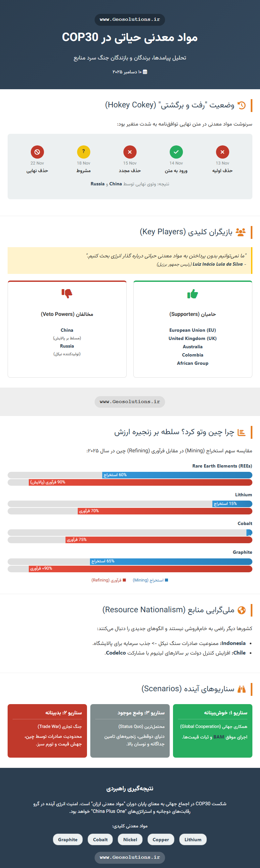Image resolution: width=260 pixels, height=868 pixels.
Task: Click the binoculars icon beside Scenarios heading
Action: 241,689
